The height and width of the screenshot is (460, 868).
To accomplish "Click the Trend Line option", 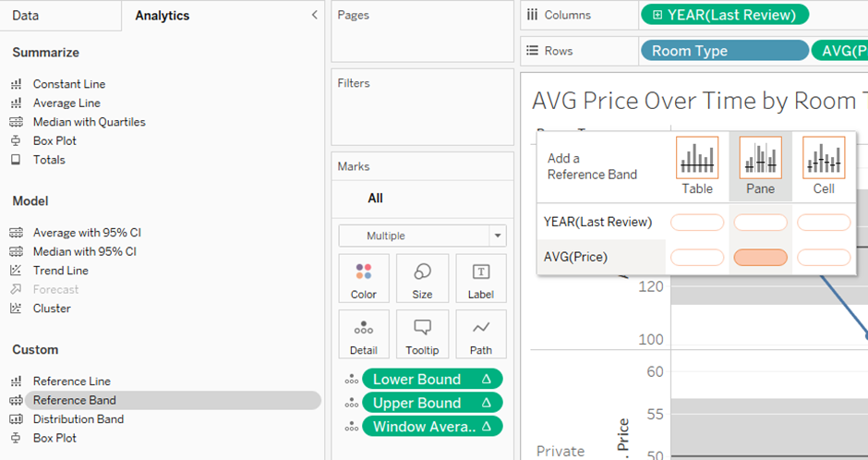I will pyautogui.click(x=61, y=271).
